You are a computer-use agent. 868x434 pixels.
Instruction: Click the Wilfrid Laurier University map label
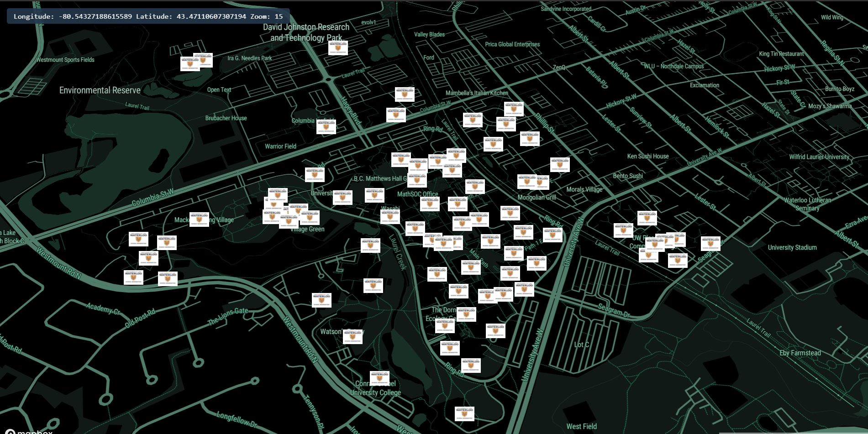point(819,157)
